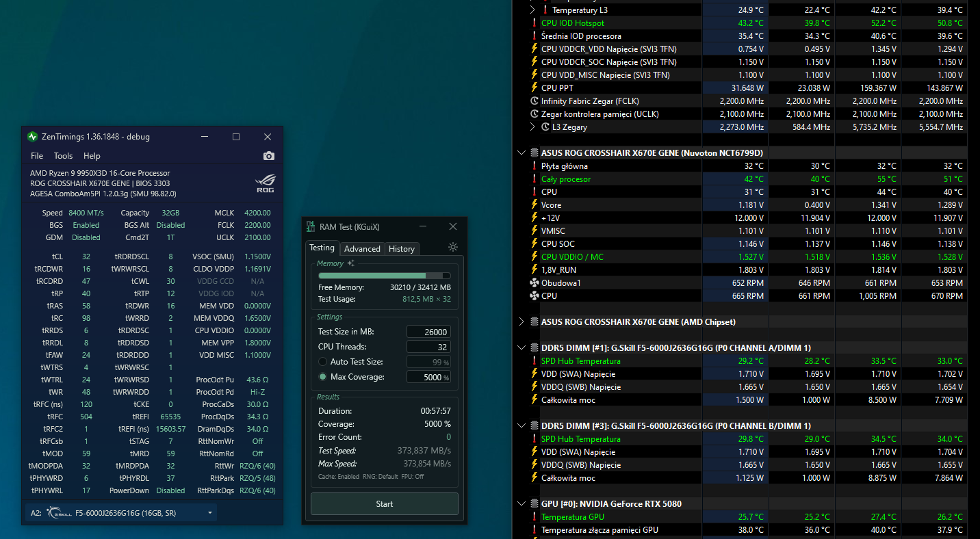
Task: Click the clock icon for Infinity Fabric Zegar
Action: coord(534,101)
